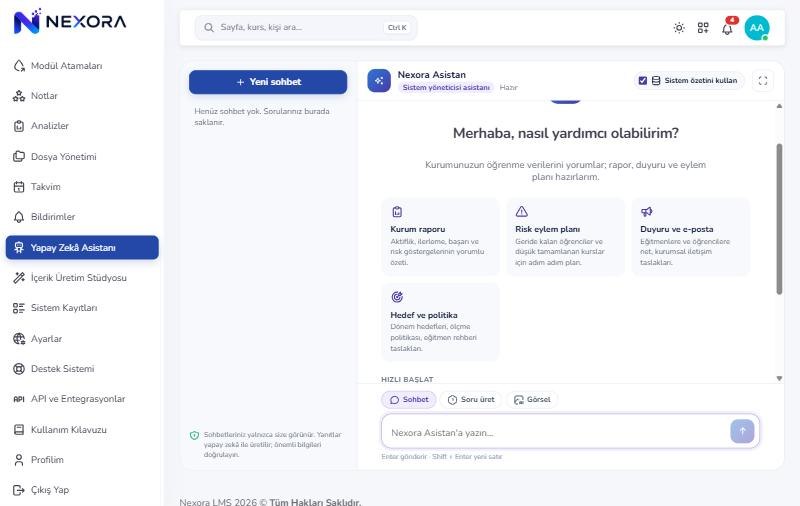Click the İçerik Üretim Stüdyosu wand icon
This screenshot has width=800, height=506.
[19, 277]
